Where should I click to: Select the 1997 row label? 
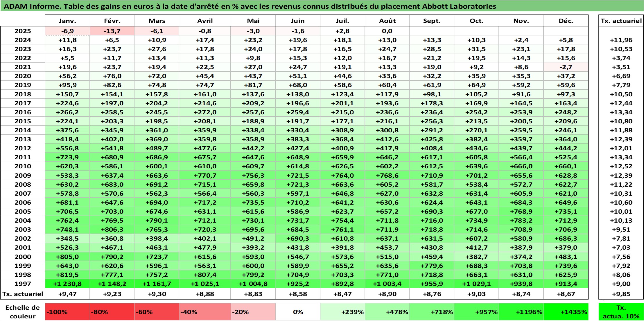click(x=23, y=284)
